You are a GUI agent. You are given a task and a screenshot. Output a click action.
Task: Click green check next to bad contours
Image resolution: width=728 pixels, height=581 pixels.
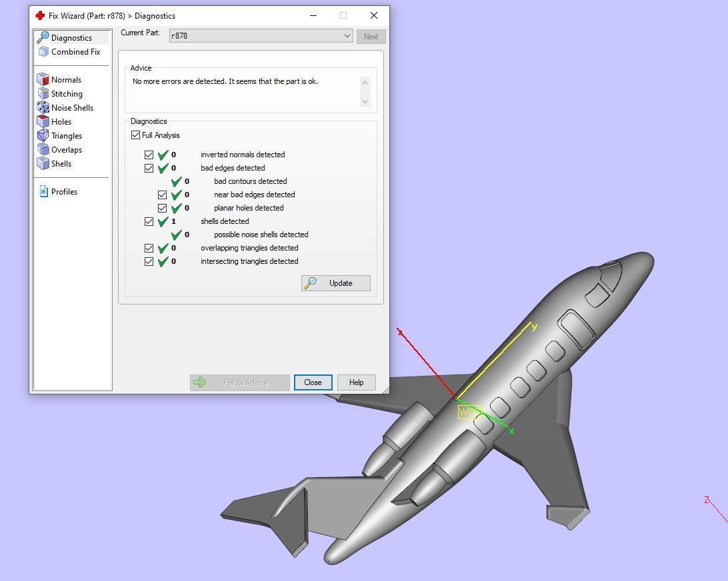[177, 181]
